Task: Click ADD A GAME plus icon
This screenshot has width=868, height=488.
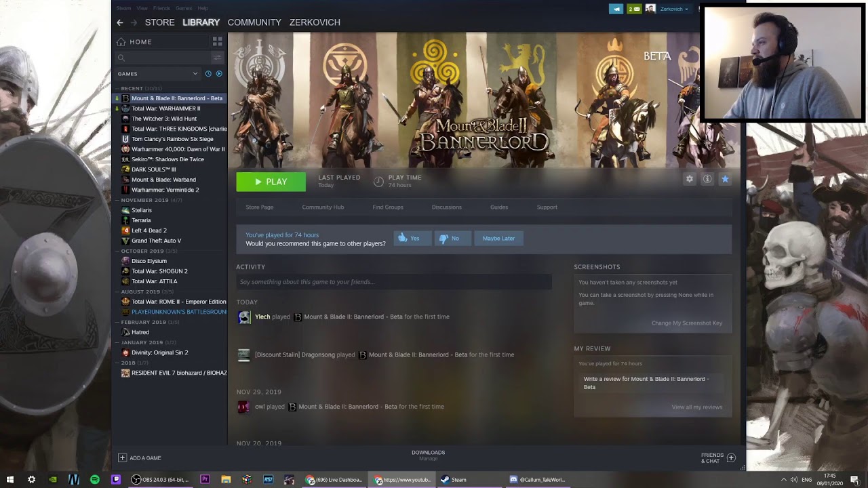Action: (123, 457)
